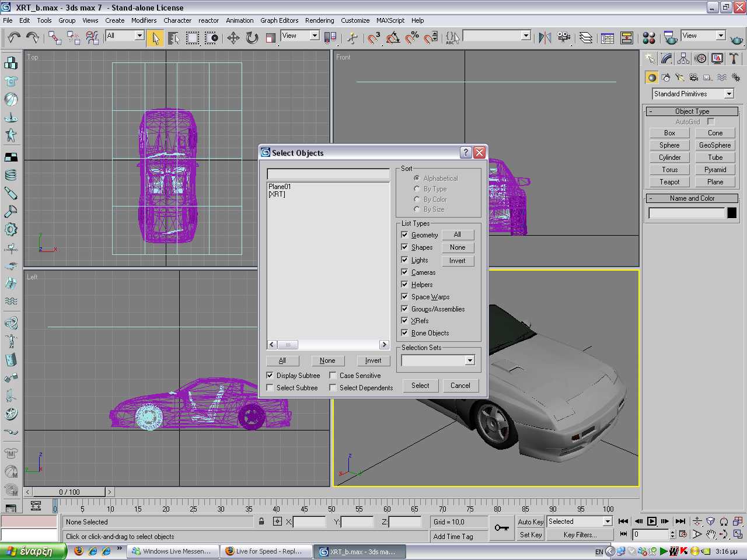Click the Quick Render teapot icon
The height and width of the screenshot is (560, 747).
pyautogui.click(x=736, y=39)
